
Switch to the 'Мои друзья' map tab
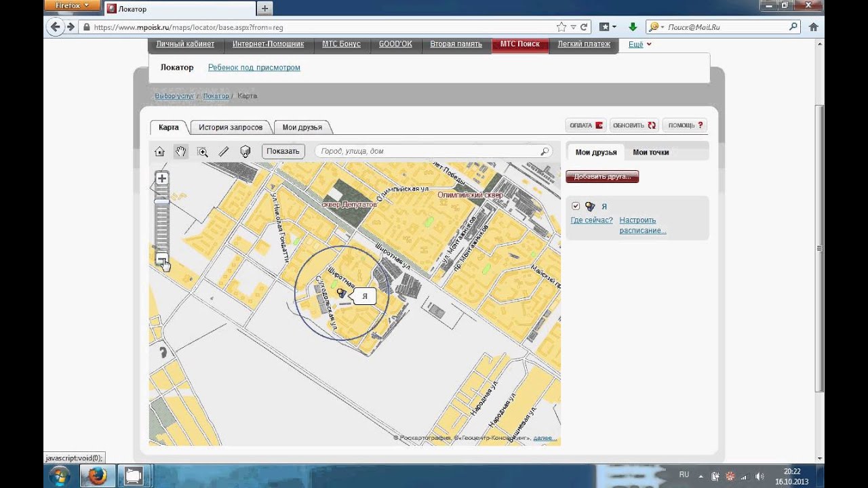coord(302,127)
